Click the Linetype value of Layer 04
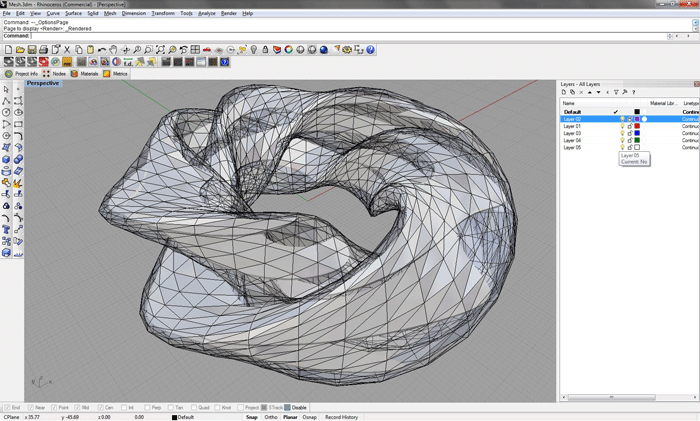The width and height of the screenshot is (700, 421). pos(690,141)
